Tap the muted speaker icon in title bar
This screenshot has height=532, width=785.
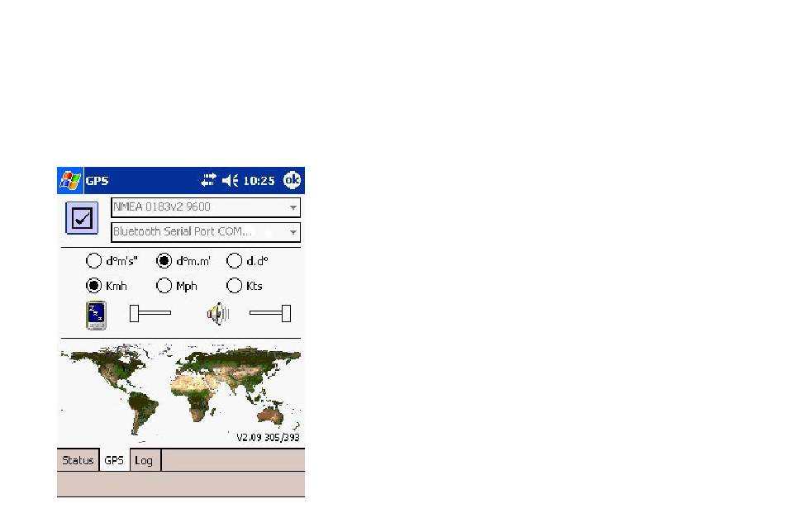pos(231,180)
